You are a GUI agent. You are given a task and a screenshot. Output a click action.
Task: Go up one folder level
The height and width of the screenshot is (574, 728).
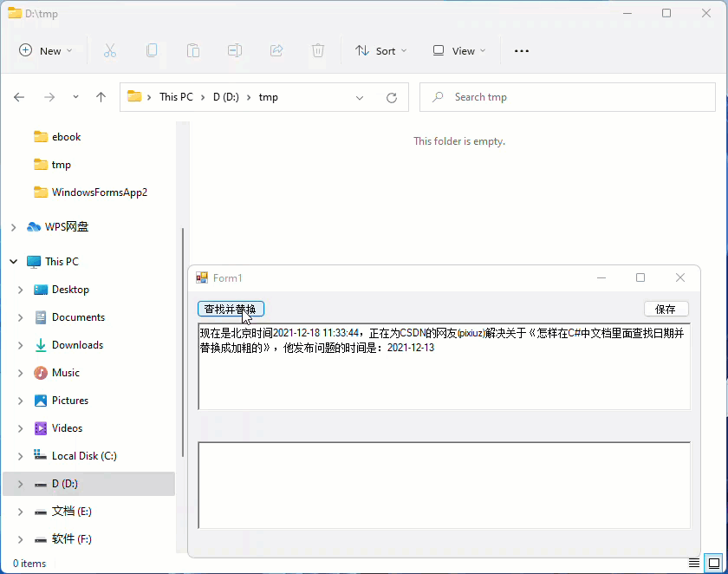[101, 97]
